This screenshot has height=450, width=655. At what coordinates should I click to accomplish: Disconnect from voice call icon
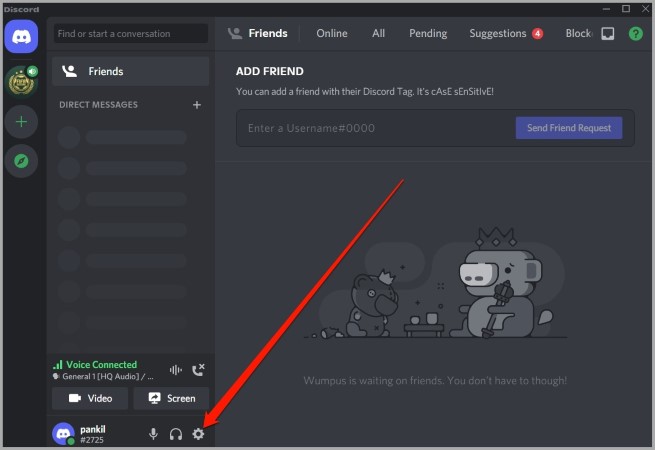click(x=198, y=370)
